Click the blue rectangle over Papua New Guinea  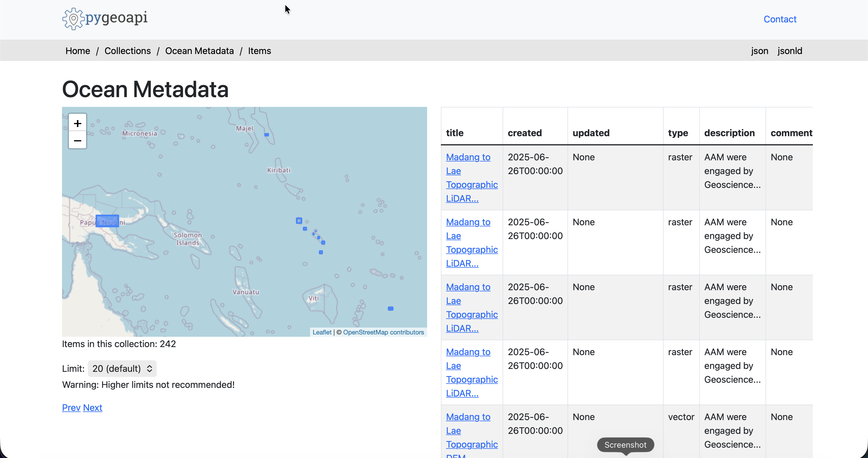click(107, 221)
